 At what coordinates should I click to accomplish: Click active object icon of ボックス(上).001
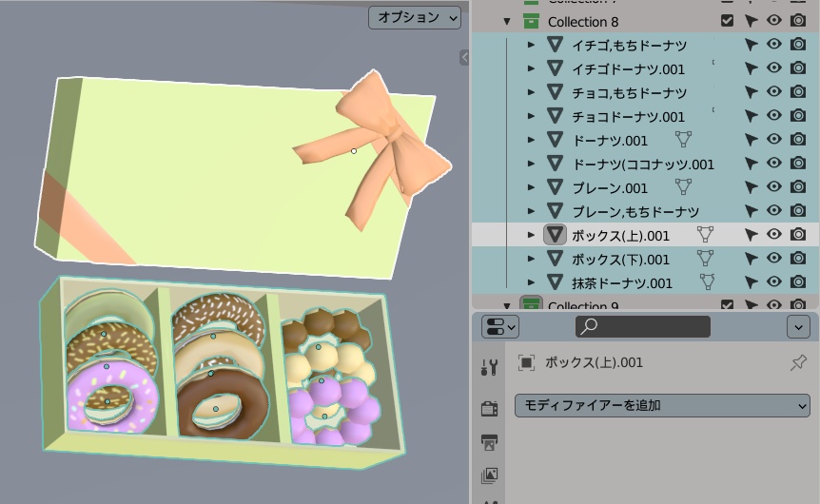click(x=555, y=235)
